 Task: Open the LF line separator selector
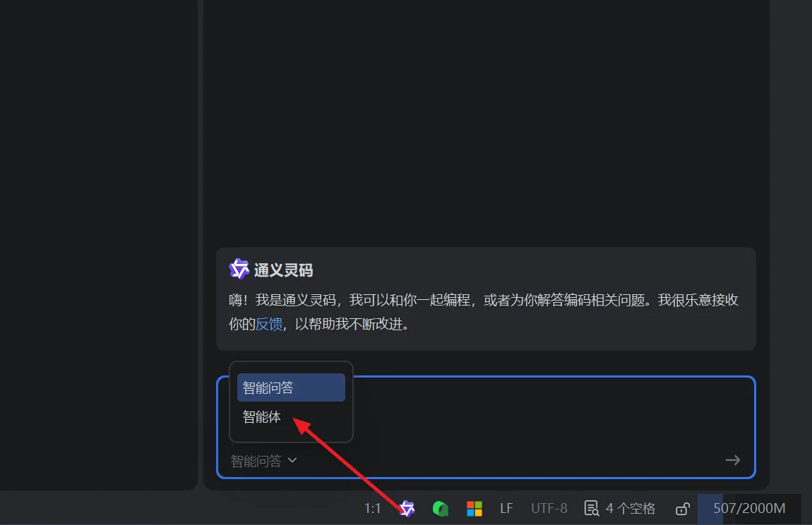[x=506, y=509]
